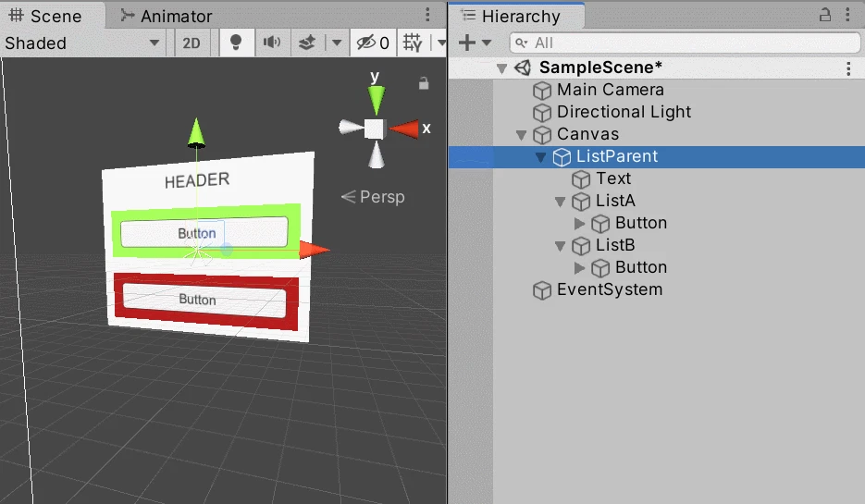Click green move handle Y arrow
This screenshot has width=865, height=504.
(196, 133)
